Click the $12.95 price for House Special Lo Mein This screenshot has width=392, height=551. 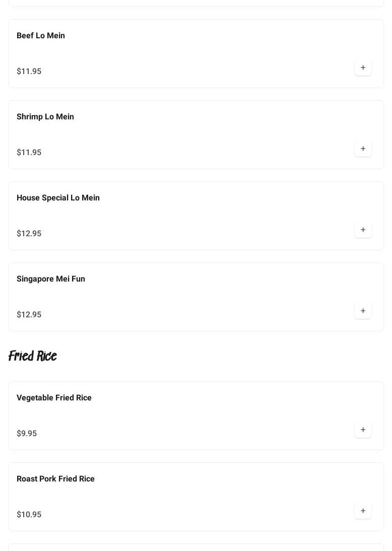(29, 234)
